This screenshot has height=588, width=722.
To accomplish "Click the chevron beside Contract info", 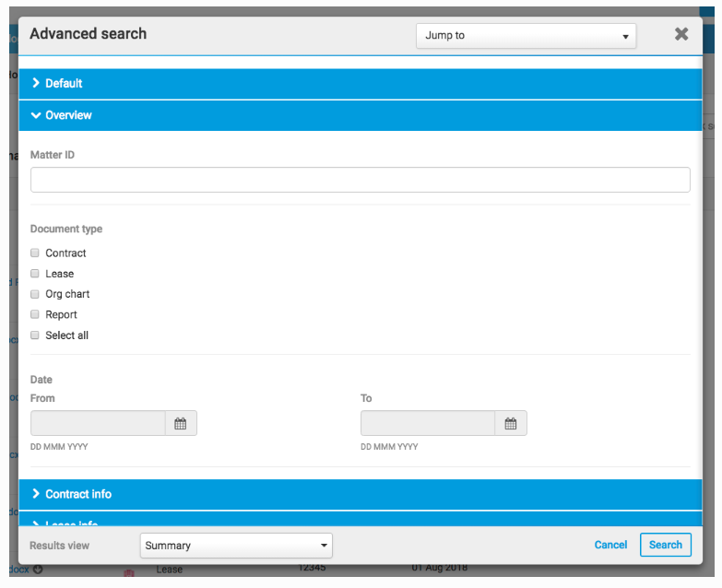I will coord(36,494).
